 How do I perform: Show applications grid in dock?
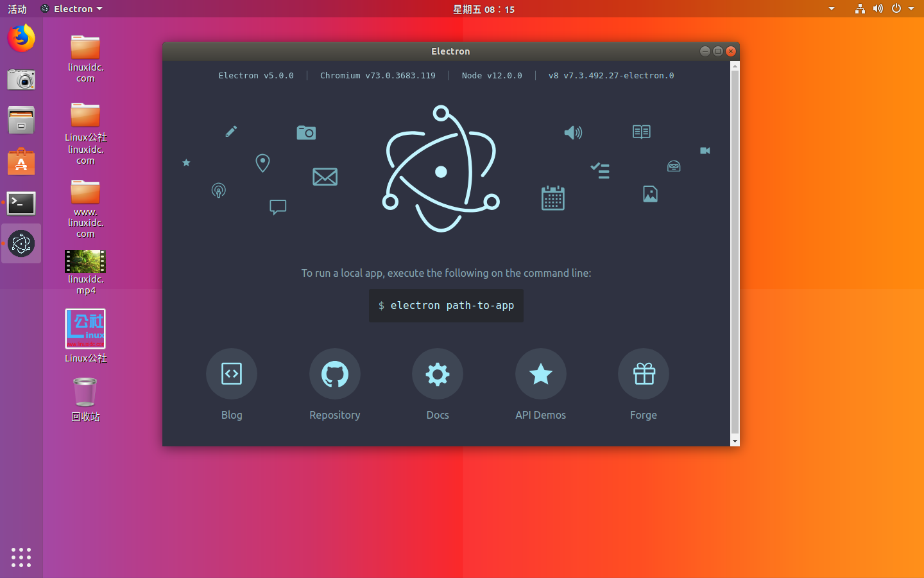pos(21,557)
